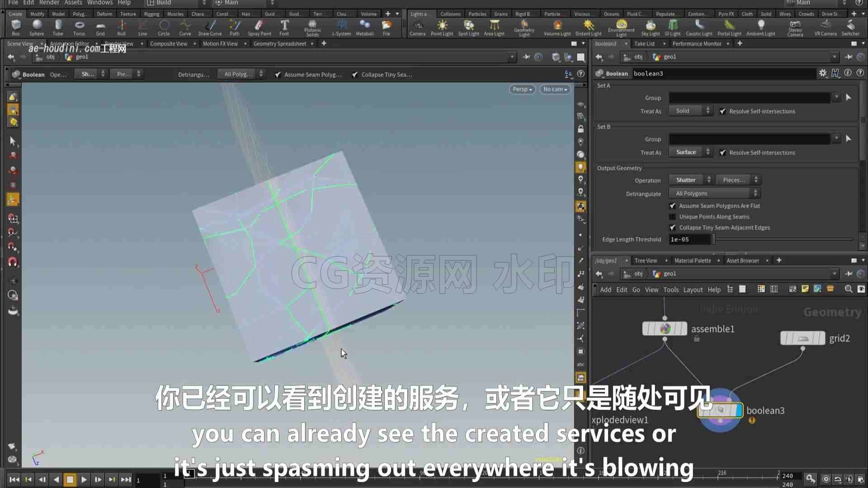This screenshot has width=868, height=488.
Task: Open the Persp viewport camera dropdown
Action: point(522,89)
